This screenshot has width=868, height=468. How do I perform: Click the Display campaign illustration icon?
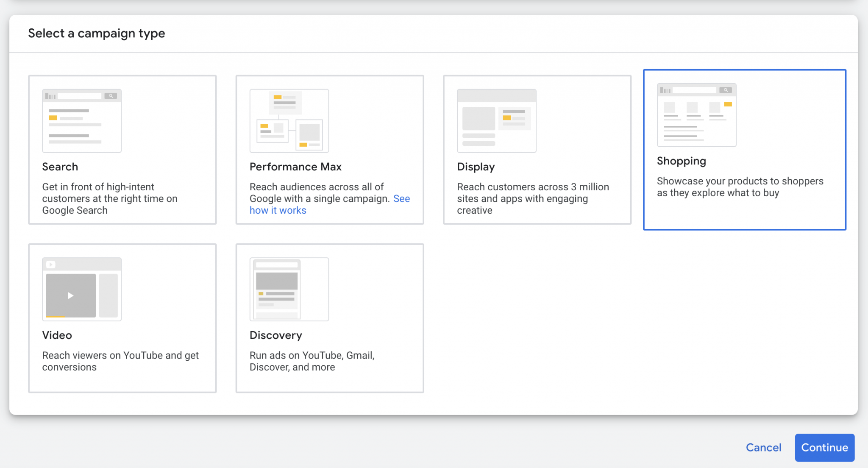pos(496,121)
